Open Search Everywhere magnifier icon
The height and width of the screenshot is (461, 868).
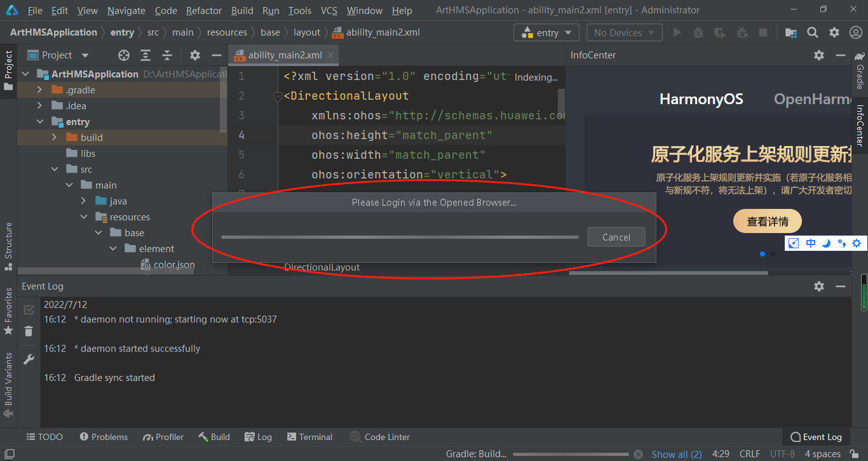(813, 32)
